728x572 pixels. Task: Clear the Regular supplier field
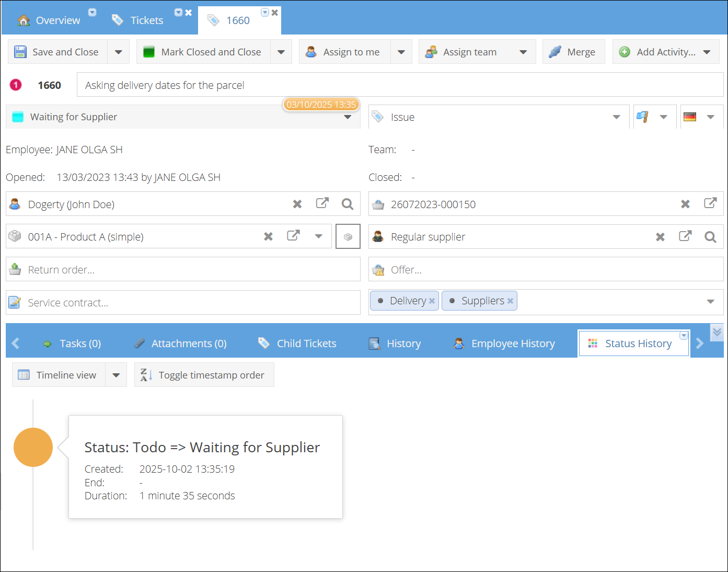click(x=660, y=237)
